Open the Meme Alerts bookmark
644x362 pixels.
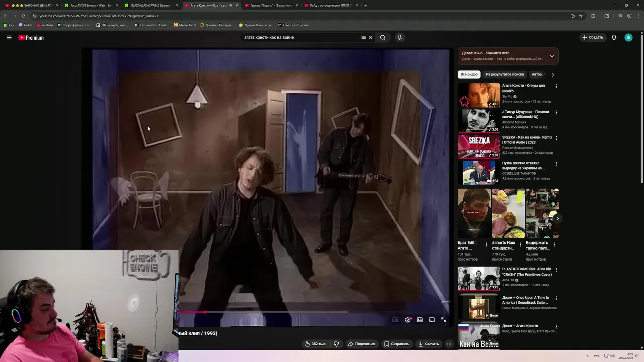click(x=185, y=25)
